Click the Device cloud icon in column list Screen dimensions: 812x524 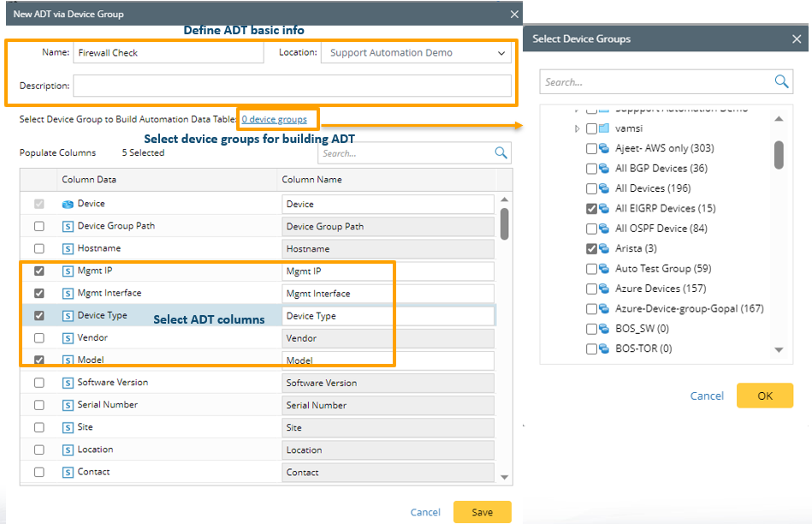pos(68,205)
